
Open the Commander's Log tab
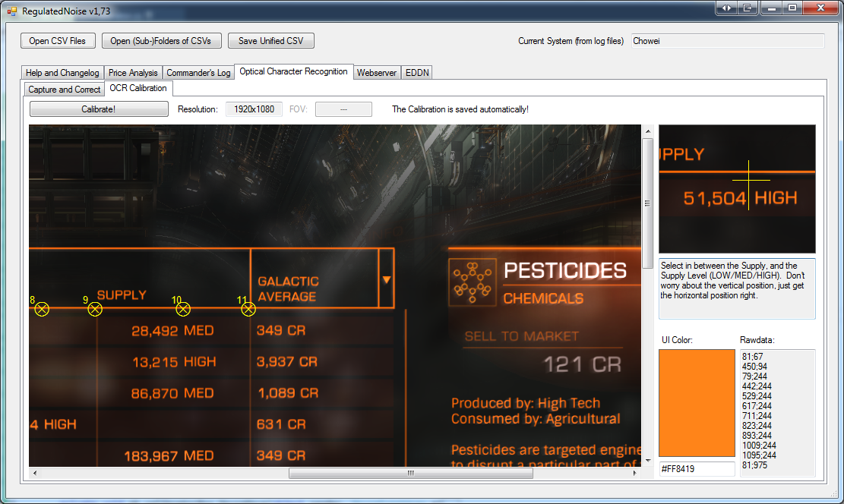(x=198, y=73)
